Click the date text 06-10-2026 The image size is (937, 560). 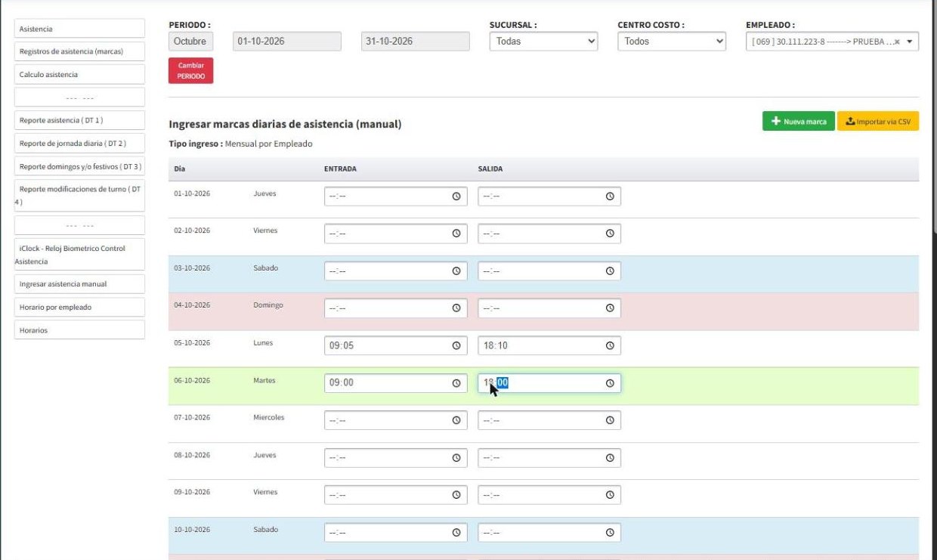[x=192, y=380]
